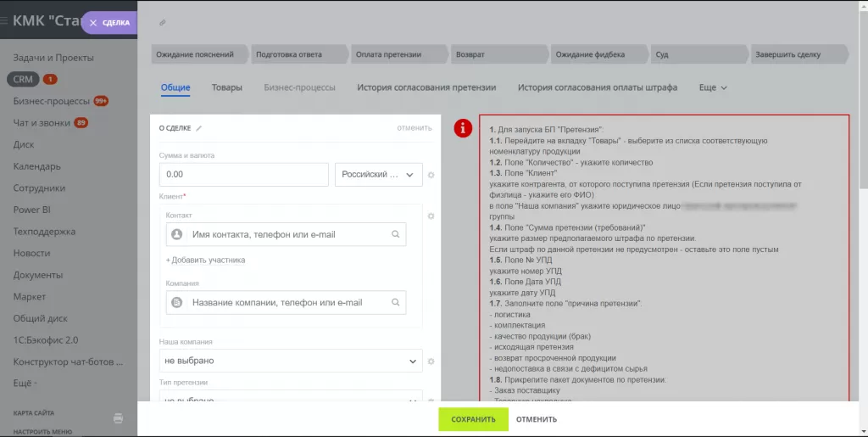
Task: Click the search magnifier in the Компания field
Action: (395, 302)
